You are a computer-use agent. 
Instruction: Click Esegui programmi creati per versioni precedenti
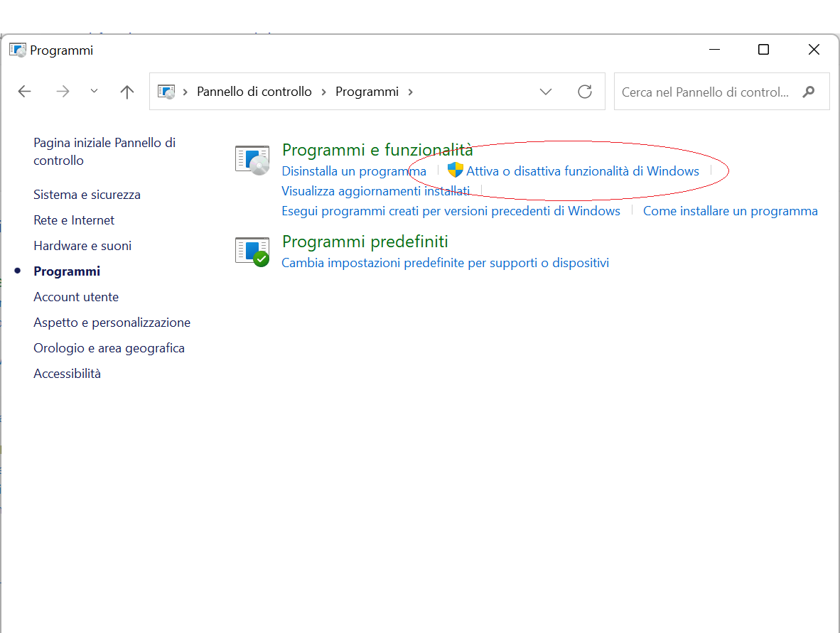point(451,211)
